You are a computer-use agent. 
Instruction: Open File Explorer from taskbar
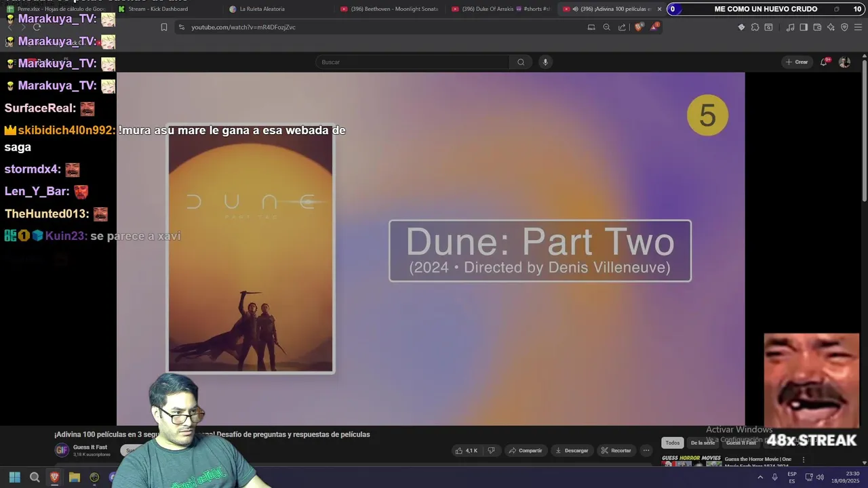tap(75, 477)
